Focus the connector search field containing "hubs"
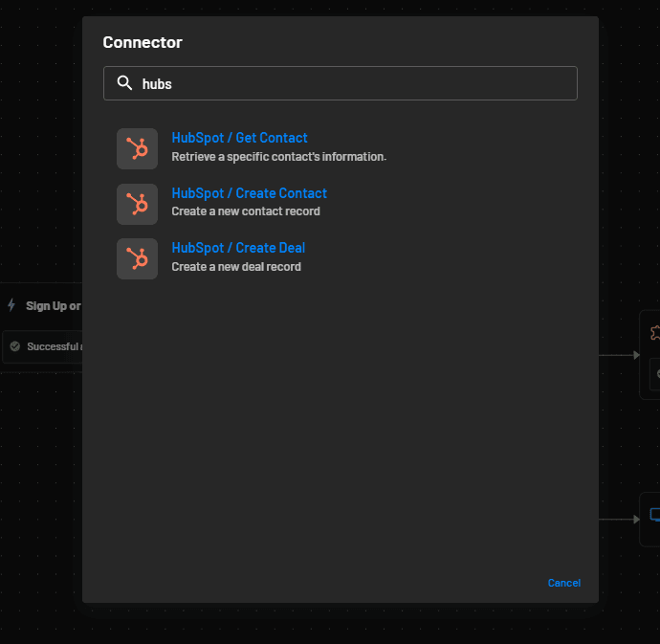The height and width of the screenshot is (644, 660). pyautogui.click(x=354, y=83)
